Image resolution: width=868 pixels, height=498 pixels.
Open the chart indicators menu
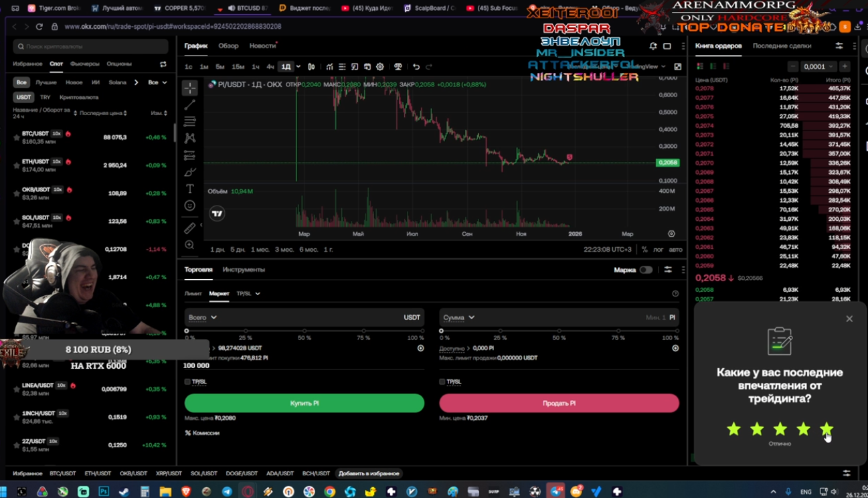point(329,67)
